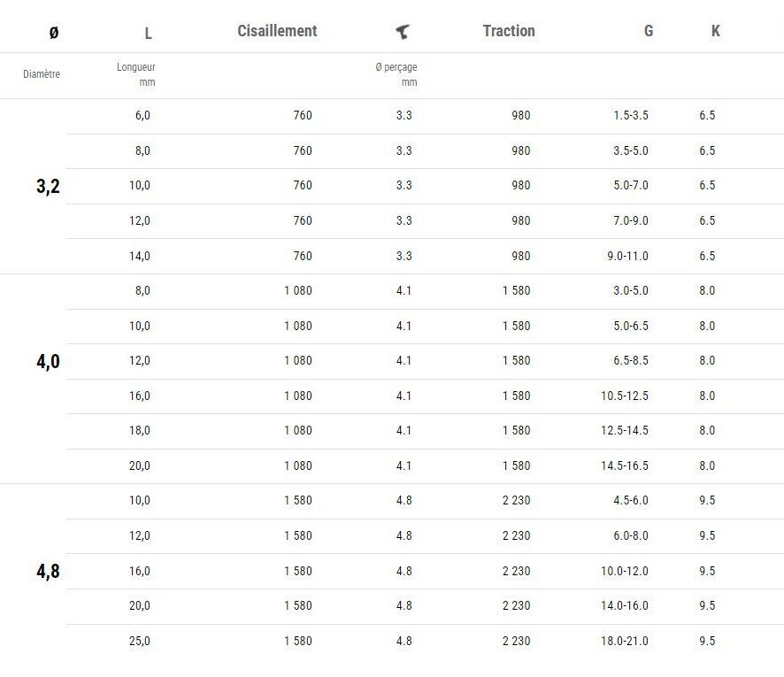
Task: Select the 6,0 length cell
Action: [x=142, y=115]
